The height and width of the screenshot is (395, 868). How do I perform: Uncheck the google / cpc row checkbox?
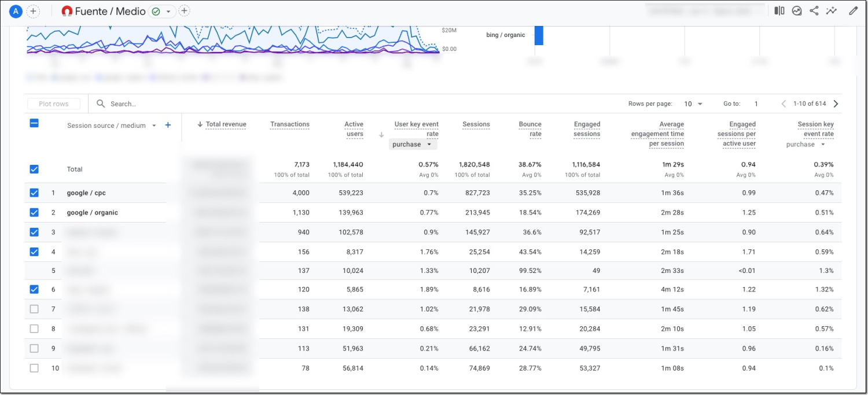click(34, 193)
